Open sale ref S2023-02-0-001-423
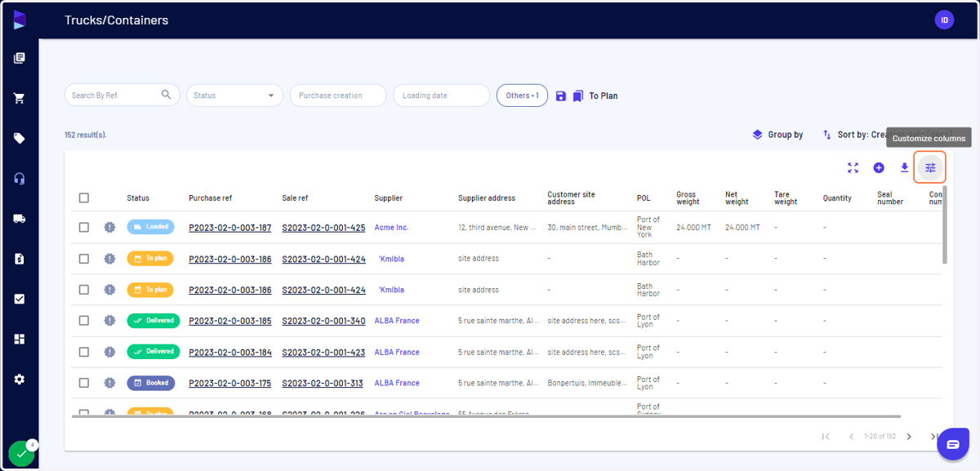 323,353
